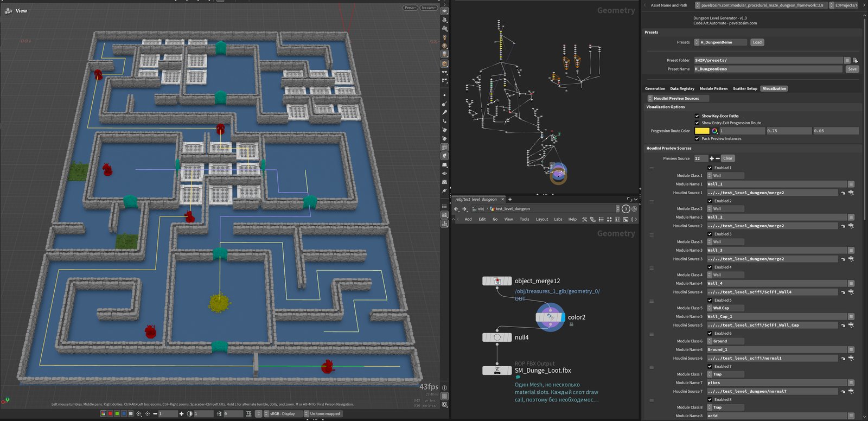Click network editor back arrow
This screenshot has width=868, height=421.
pyautogui.click(x=457, y=209)
